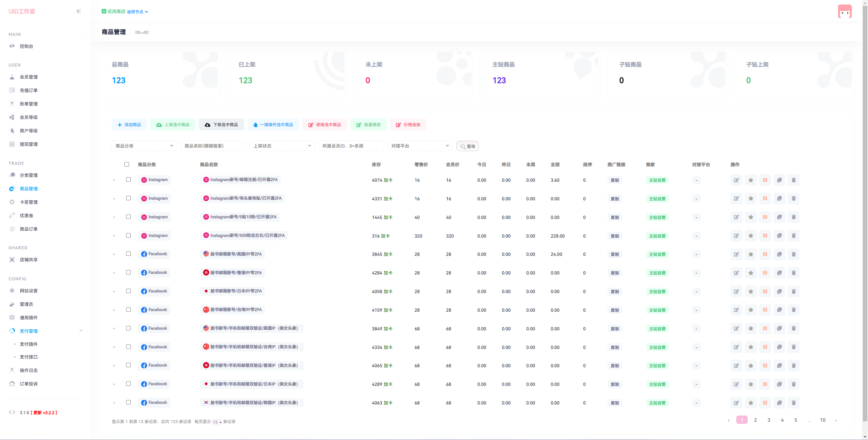
Task: Click the 添加商品 button
Action: [129, 124]
